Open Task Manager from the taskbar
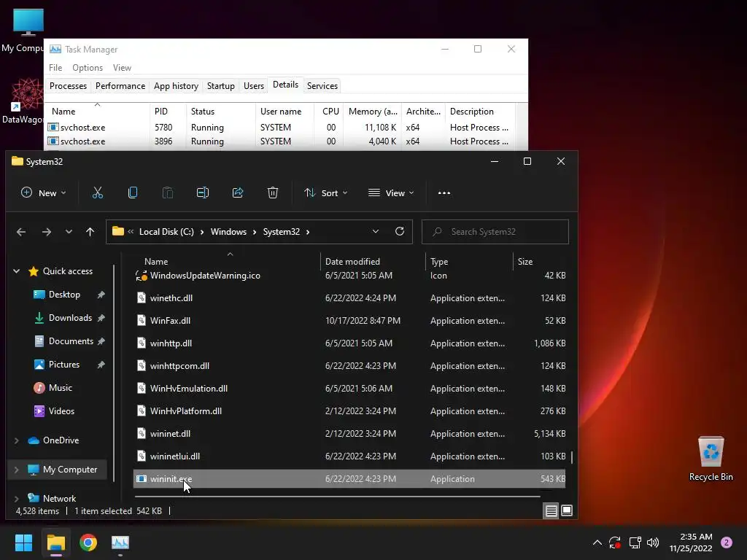The height and width of the screenshot is (560, 747). click(x=120, y=542)
